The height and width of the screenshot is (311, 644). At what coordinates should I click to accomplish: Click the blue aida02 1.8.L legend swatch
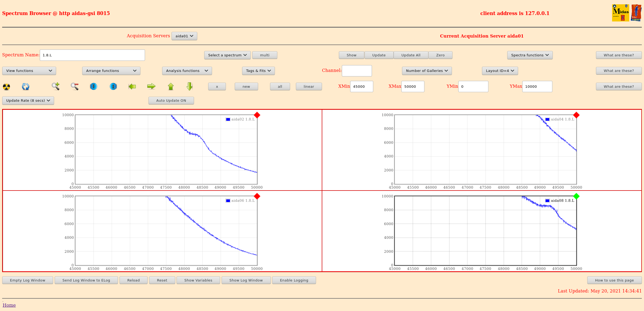coord(228,119)
